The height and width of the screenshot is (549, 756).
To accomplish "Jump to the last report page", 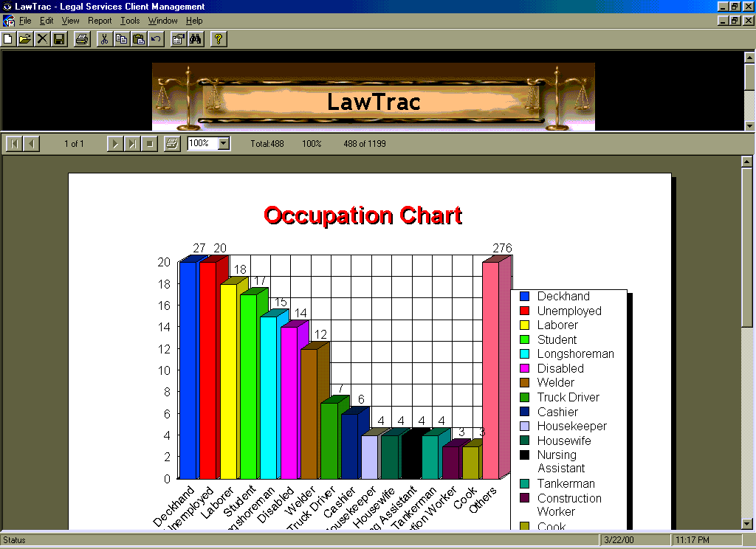I will click(x=131, y=144).
